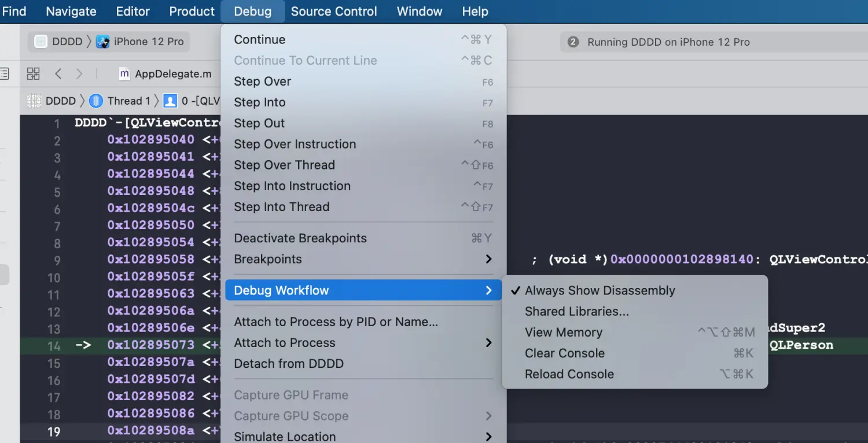The width and height of the screenshot is (868, 443).
Task: Toggle Deactivate Breakpoints menu item
Action: (300, 238)
